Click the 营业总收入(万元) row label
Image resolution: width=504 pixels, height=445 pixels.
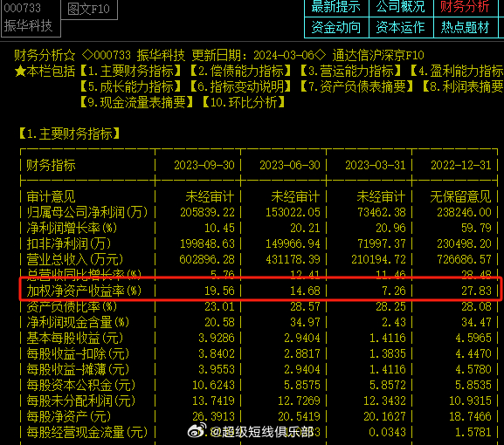point(74,259)
